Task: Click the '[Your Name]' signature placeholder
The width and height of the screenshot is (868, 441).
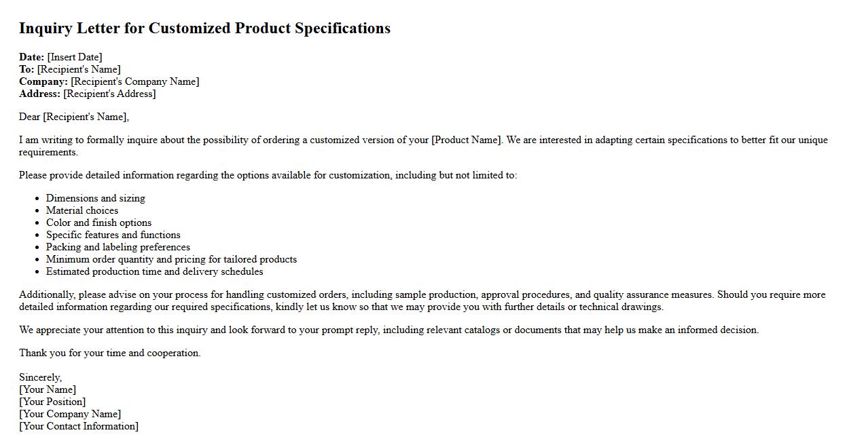Action: [48, 389]
